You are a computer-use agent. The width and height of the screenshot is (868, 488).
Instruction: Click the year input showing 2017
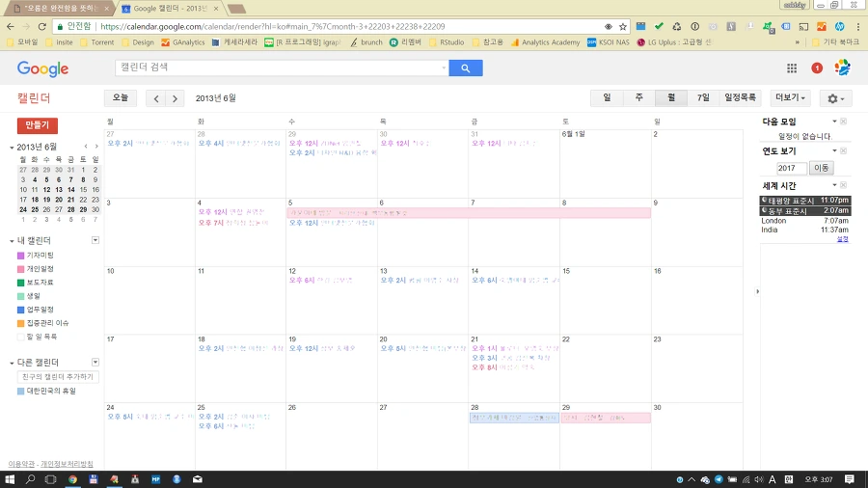[x=791, y=168]
